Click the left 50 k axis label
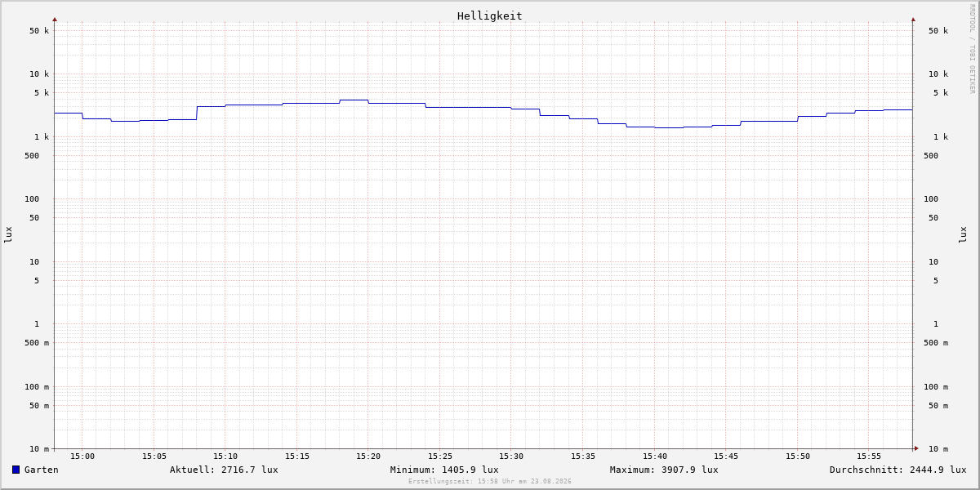This screenshot has width=980, height=490. click(39, 31)
